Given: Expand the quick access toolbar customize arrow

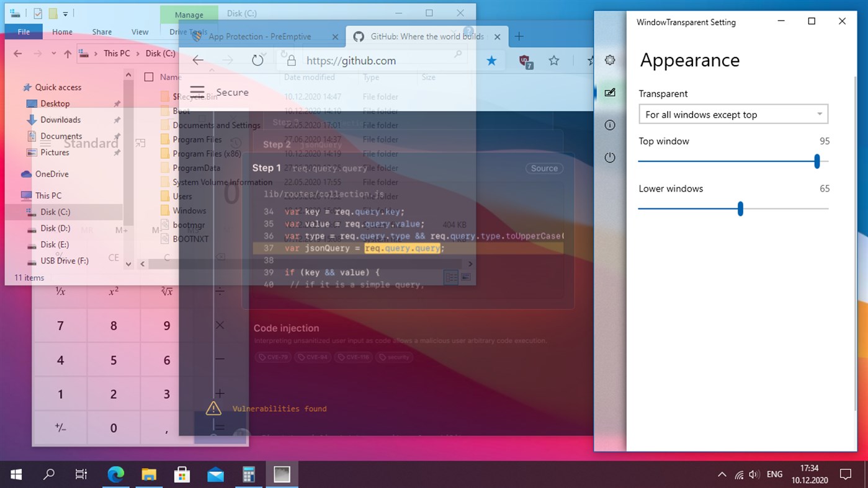Looking at the screenshot, I should 66,14.
